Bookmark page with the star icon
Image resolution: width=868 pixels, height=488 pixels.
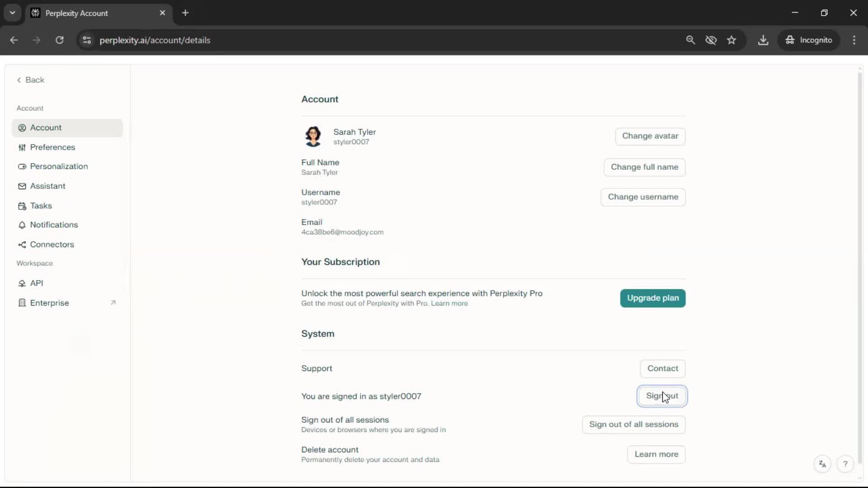click(x=731, y=40)
